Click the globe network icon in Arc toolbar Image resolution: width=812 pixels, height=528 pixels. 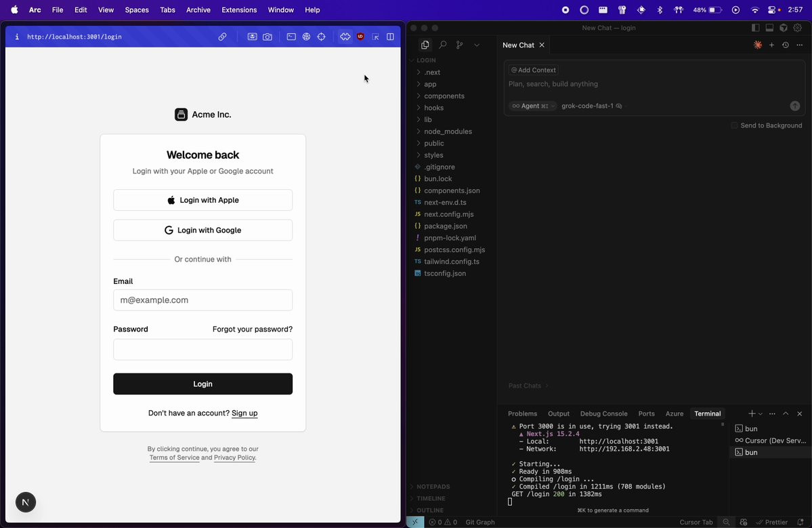click(307, 37)
